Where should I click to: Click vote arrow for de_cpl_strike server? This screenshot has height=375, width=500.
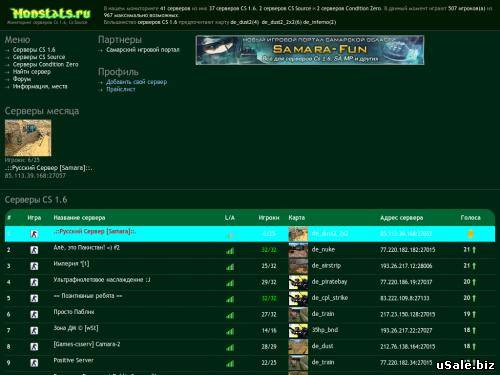[474, 298]
